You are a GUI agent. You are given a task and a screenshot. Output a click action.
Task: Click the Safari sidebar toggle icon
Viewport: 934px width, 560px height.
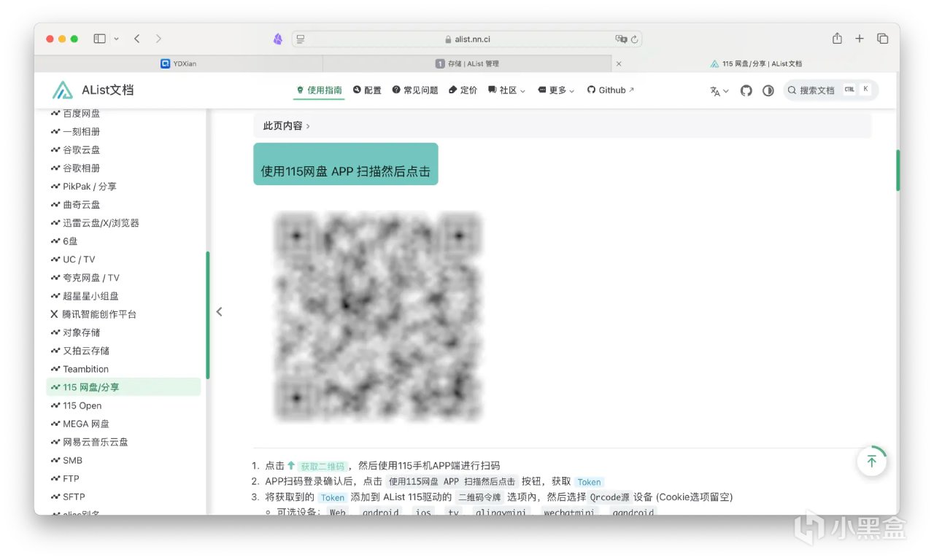click(x=100, y=39)
